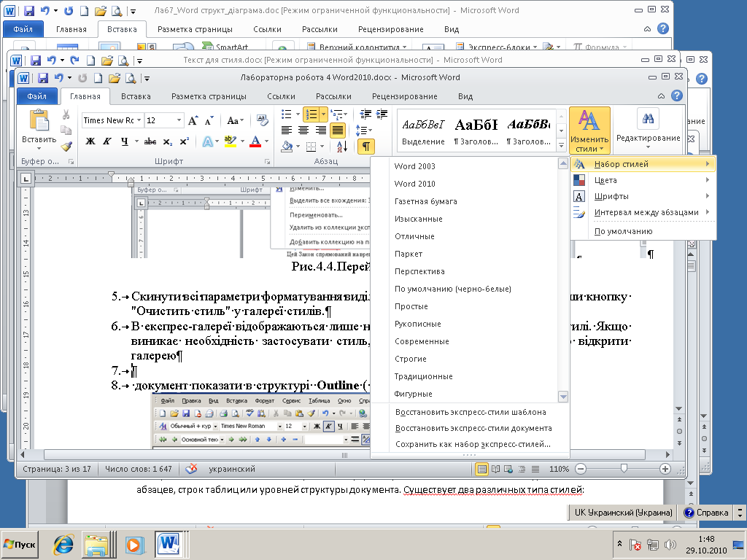Expand the font color dropdown arrow
747x560 pixels.
coord(266,141)
